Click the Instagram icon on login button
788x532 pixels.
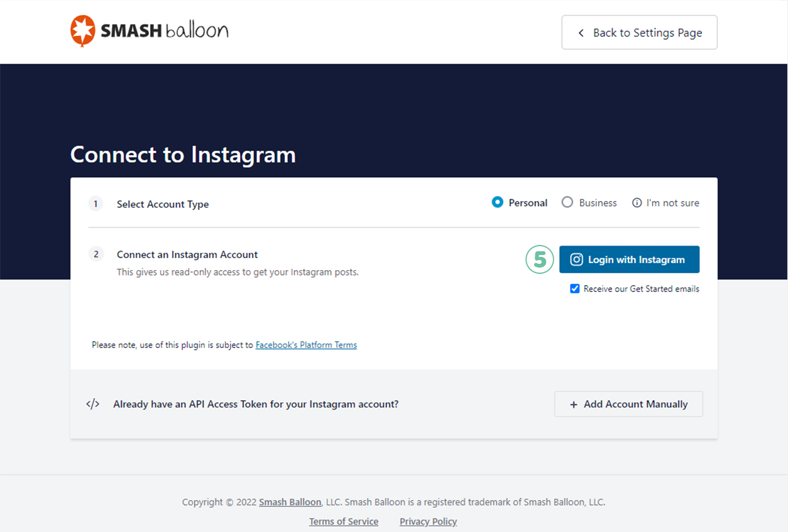tap(576, 259)
